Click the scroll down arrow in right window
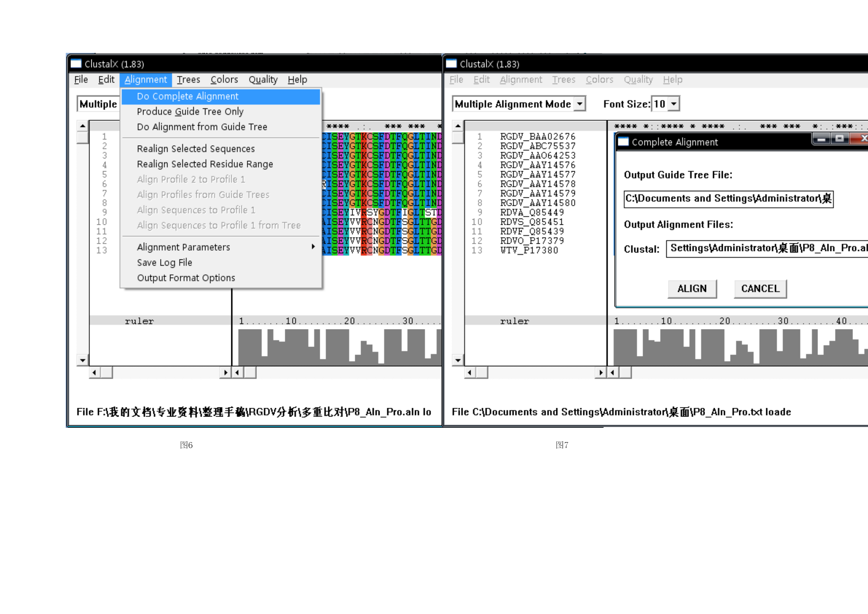Viewport: 868px width, 614px height. pos(458,360)
